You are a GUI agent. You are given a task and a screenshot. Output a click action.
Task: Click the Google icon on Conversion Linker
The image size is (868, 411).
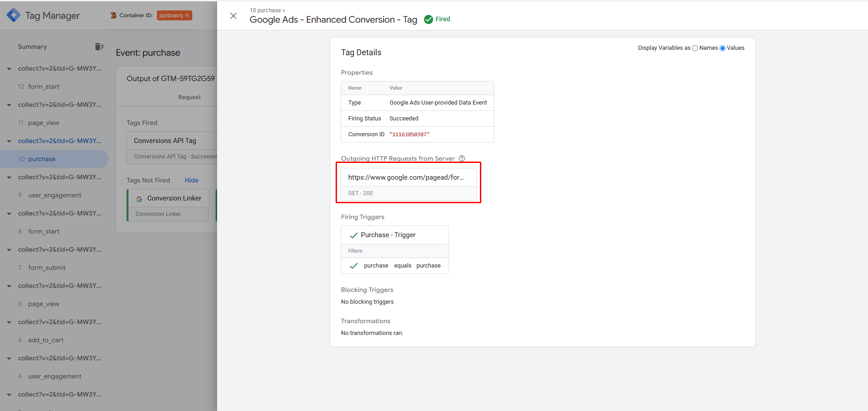(139, 199)
